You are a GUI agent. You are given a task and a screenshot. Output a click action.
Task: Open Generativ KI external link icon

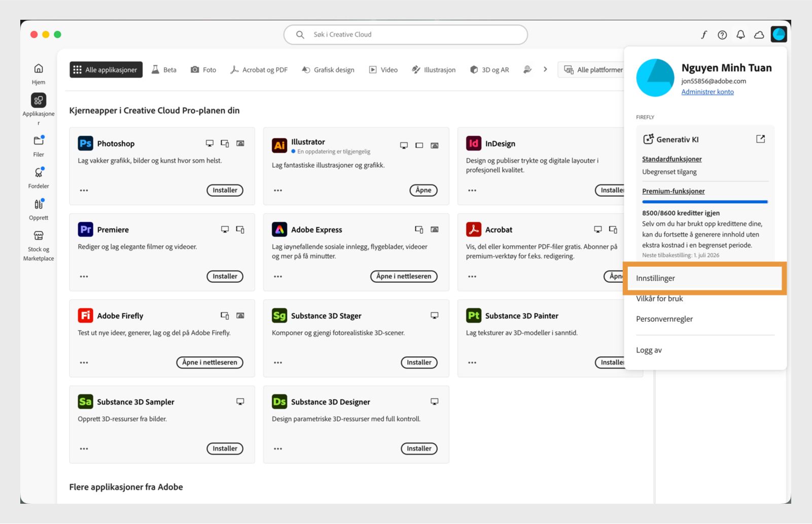pos(760,139)
